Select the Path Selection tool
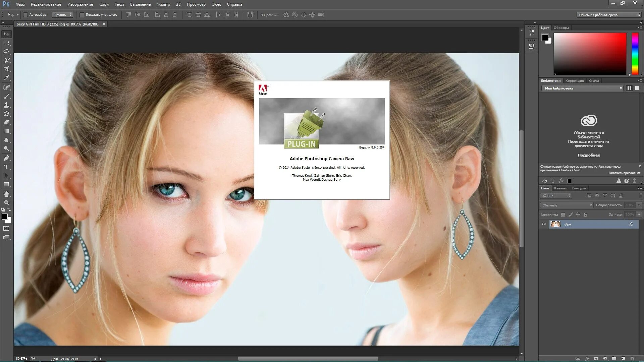This screenshot has width=644, height=362. pyautogui.click(x=6, y=176)
